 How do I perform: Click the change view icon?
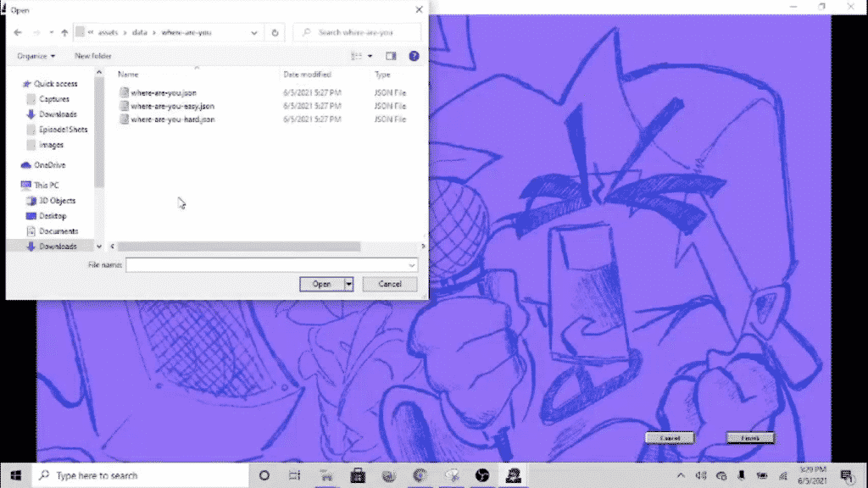[x=357, y=56]
